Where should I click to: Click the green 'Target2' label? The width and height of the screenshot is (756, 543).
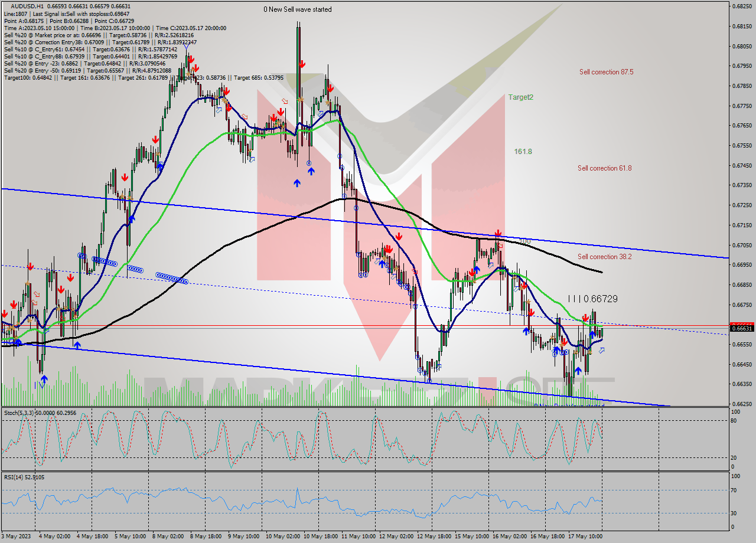[x=521, y=97]
